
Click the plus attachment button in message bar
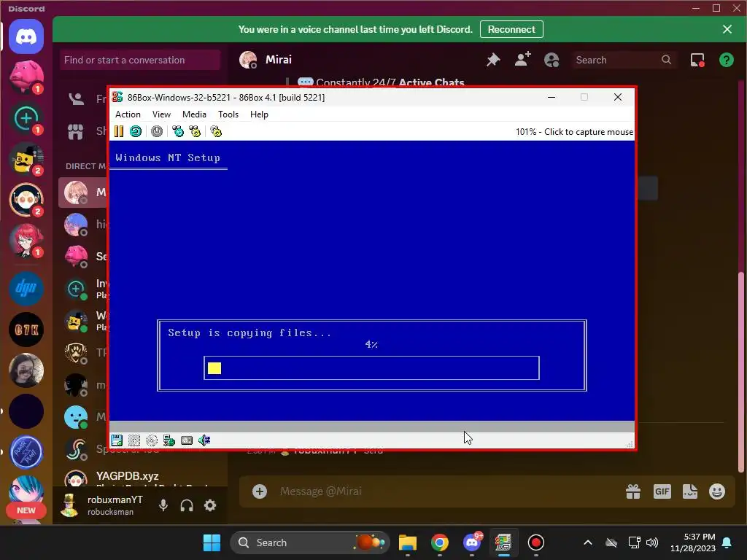tap(260, 491)
